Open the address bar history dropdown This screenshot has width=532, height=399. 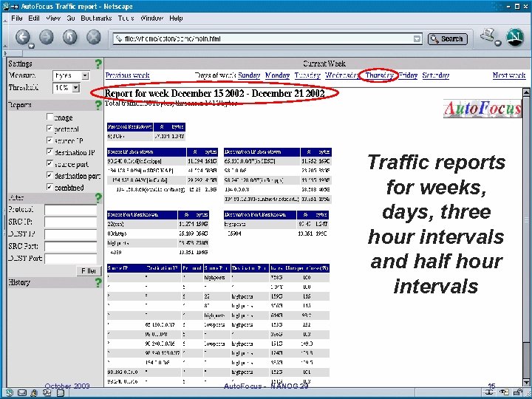(x=417, y=39)
